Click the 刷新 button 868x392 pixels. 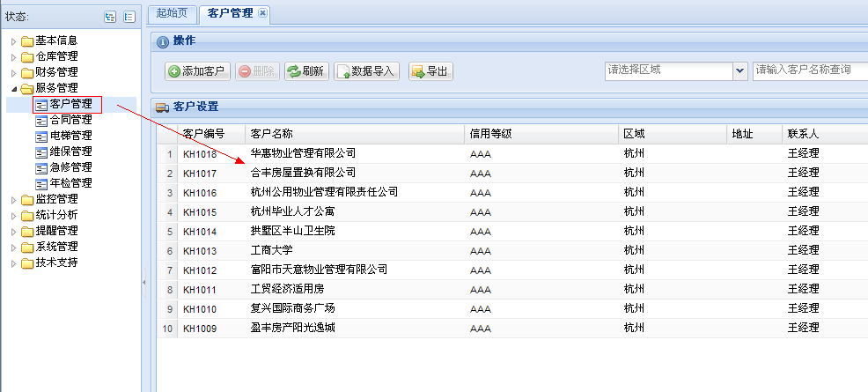[x=306, y=71]
